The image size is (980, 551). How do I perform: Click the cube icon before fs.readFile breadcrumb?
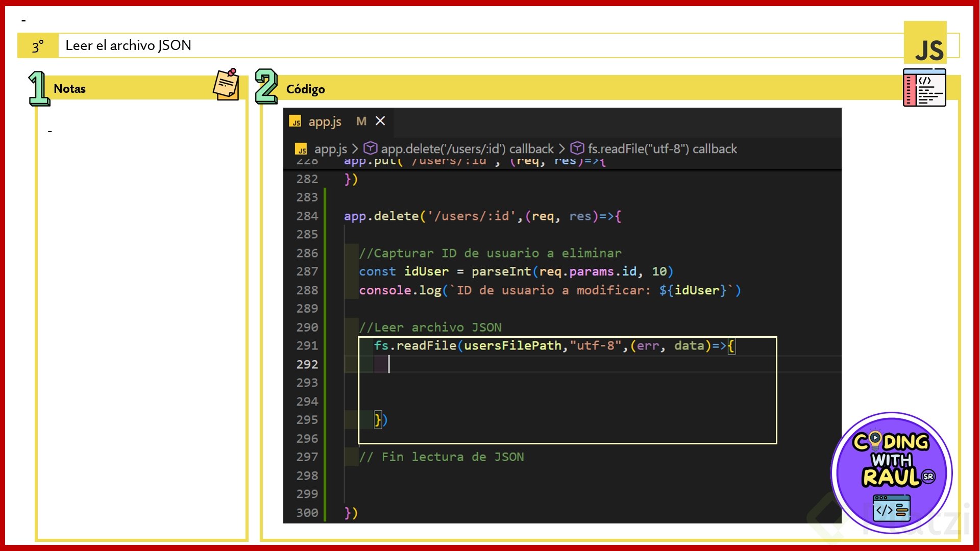[577, 148]
